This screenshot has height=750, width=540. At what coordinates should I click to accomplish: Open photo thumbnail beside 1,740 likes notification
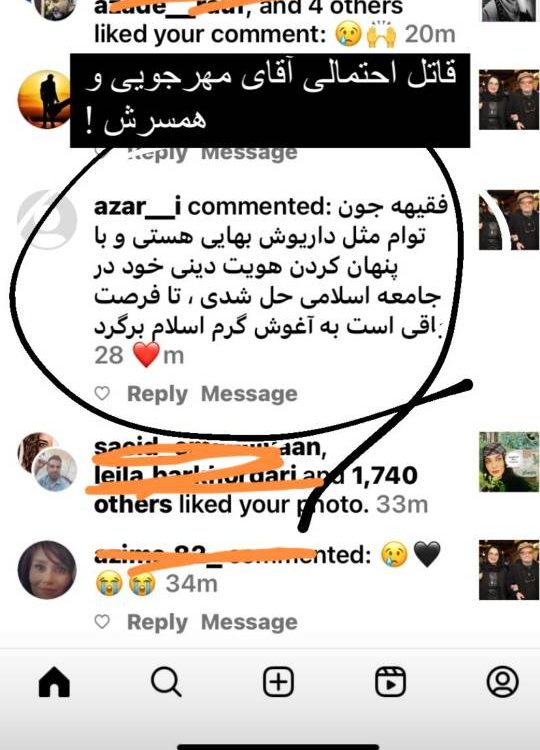click(509, 462)
